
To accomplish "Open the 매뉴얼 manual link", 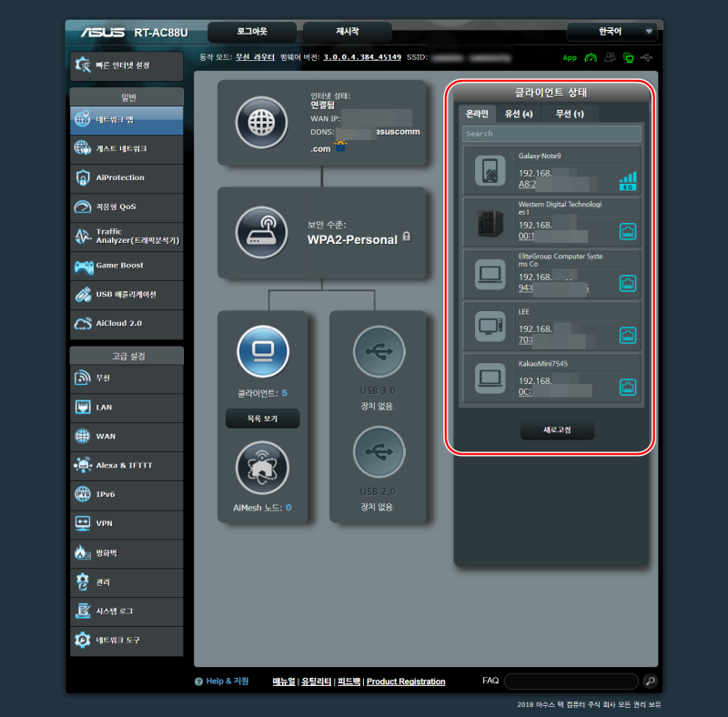I will click(x=284, y=682).
